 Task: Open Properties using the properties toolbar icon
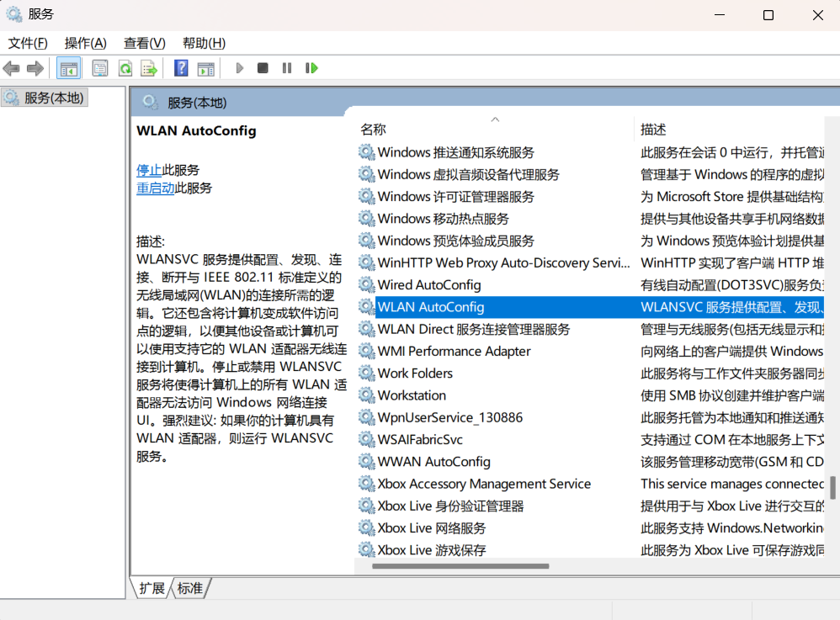click(x=99, y=67)
